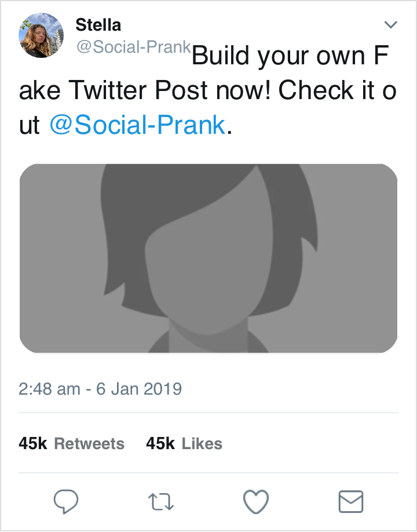
Task: Retweet this post using the arrows icon
Action: (x=161, y=501)
